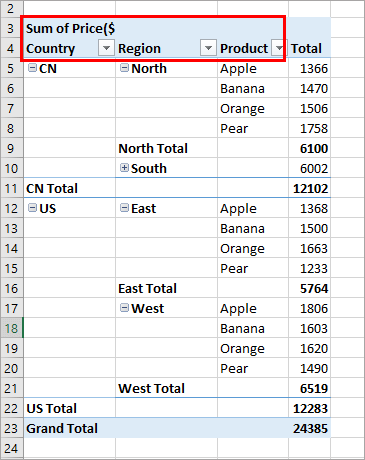The width and height of the screenshot is (365, 460).
Task: Open the Region filter dropdown
Action: click(x=208, y=48)
